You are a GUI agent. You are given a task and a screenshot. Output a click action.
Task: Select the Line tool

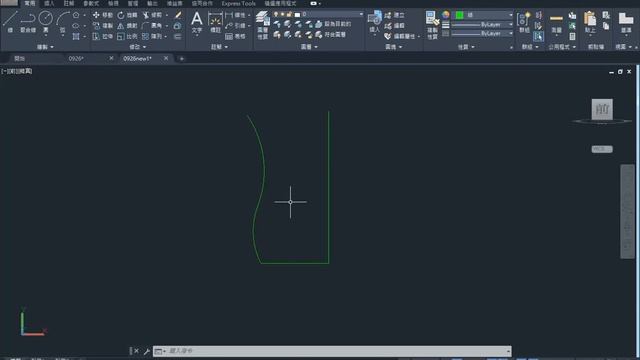click(10, 21)
